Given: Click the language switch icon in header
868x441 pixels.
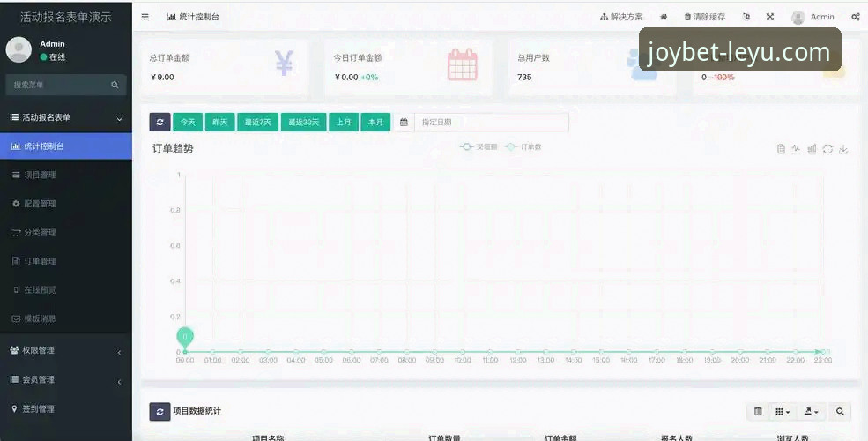Looking at the screenshot, I should point(746,17).
